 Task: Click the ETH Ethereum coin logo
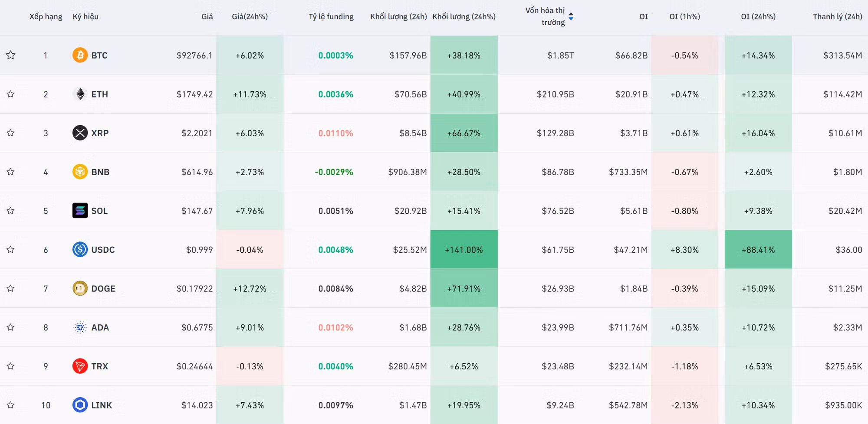coord(80,94)
